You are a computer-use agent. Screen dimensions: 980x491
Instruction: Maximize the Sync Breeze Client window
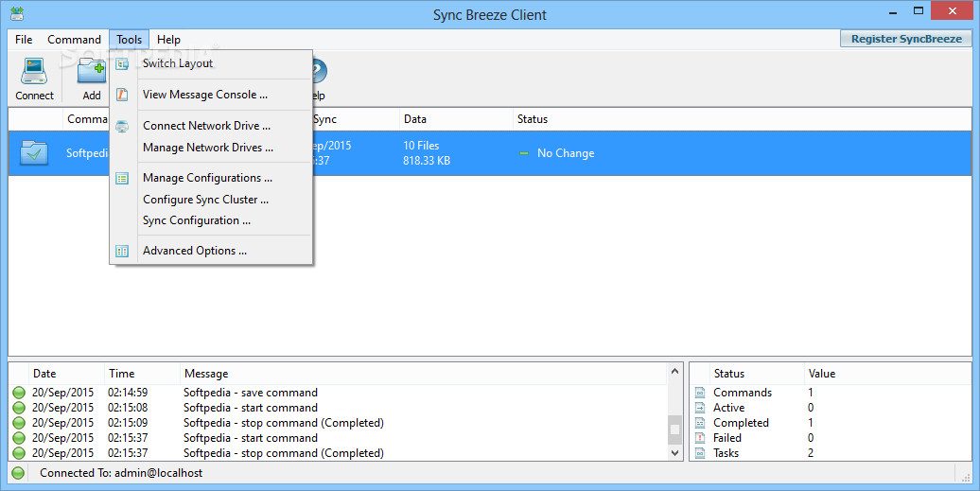coord(919,10)
